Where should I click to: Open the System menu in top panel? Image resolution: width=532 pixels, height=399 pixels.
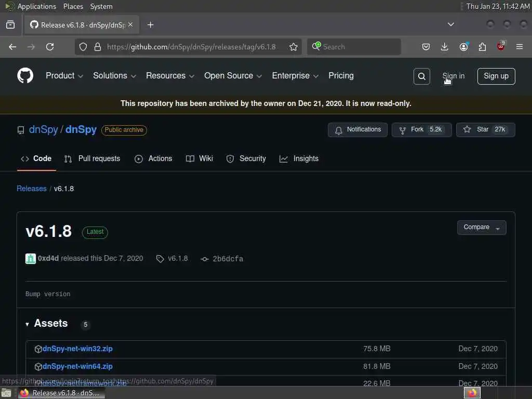pos(101,6)
